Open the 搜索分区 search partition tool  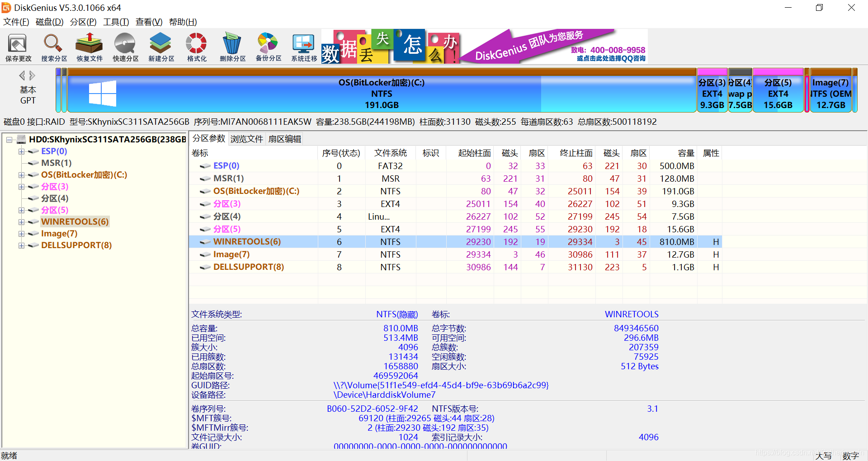[x=54, y=47]
